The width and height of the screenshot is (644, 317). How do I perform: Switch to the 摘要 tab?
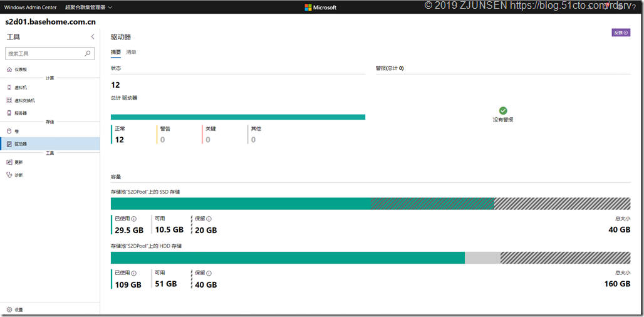click(x=116, y=52)
